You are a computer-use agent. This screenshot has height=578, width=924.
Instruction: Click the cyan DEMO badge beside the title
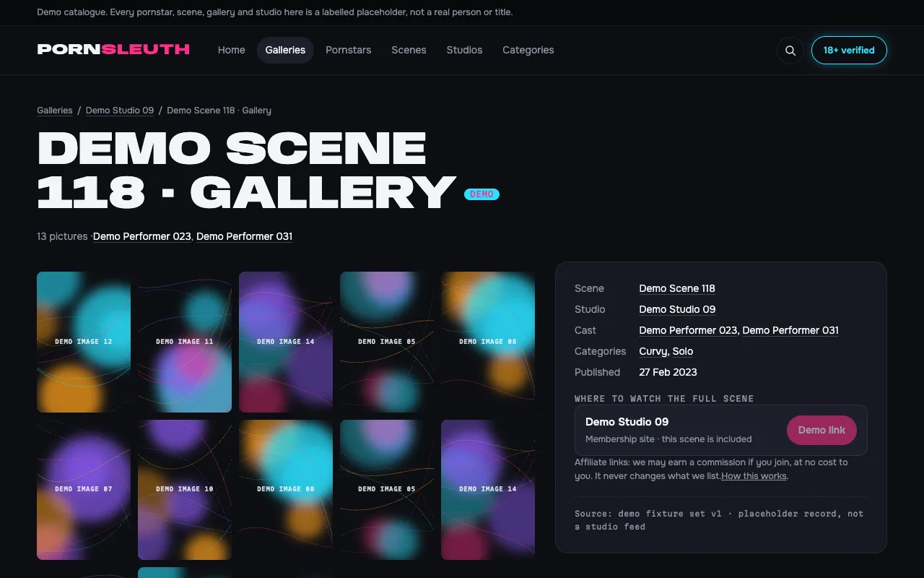481,194
